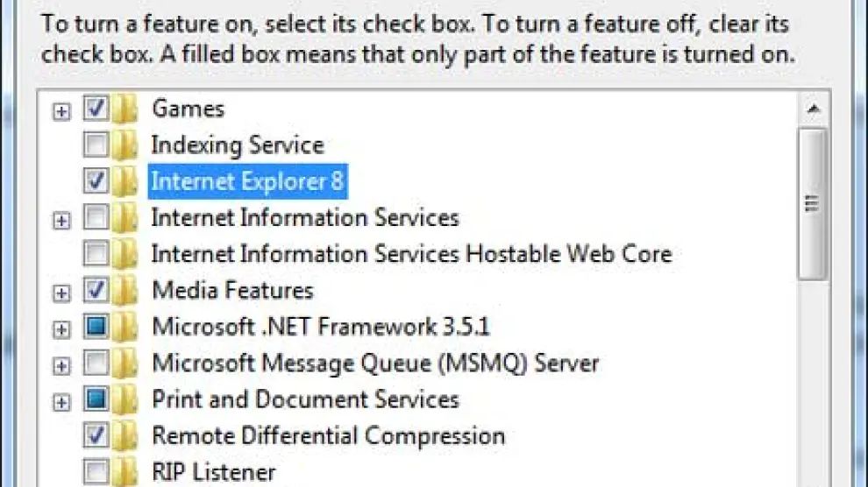
Task: Select Microsoft Message Queue (MSMQ) Server item
Action: [375, 363]
